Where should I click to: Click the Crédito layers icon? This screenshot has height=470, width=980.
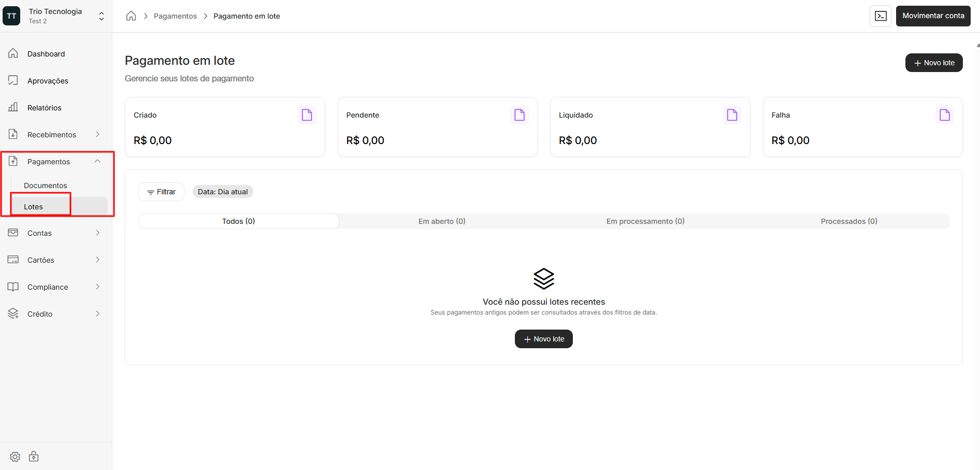point(13,314)
